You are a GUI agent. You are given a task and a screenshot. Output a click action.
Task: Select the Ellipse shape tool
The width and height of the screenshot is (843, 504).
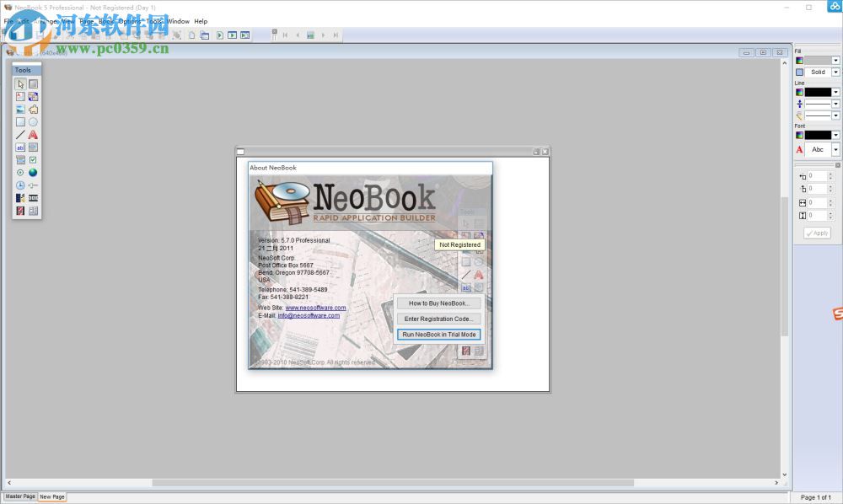tap(32, 122)
